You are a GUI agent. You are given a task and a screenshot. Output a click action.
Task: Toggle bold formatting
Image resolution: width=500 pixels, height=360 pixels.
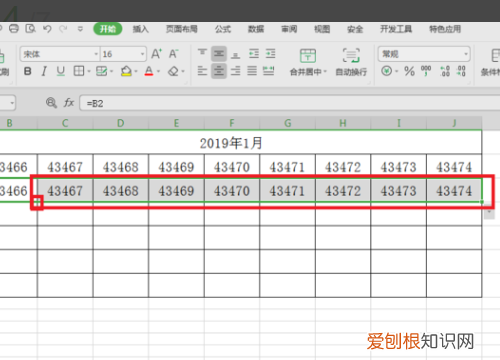[x=28, y=71]
